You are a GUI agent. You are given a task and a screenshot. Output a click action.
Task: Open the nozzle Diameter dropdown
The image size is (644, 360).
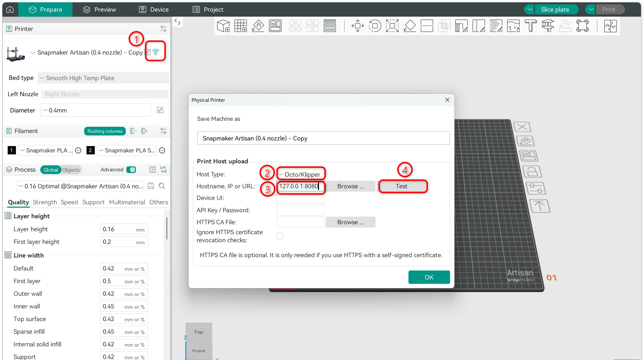pos(95,110)
